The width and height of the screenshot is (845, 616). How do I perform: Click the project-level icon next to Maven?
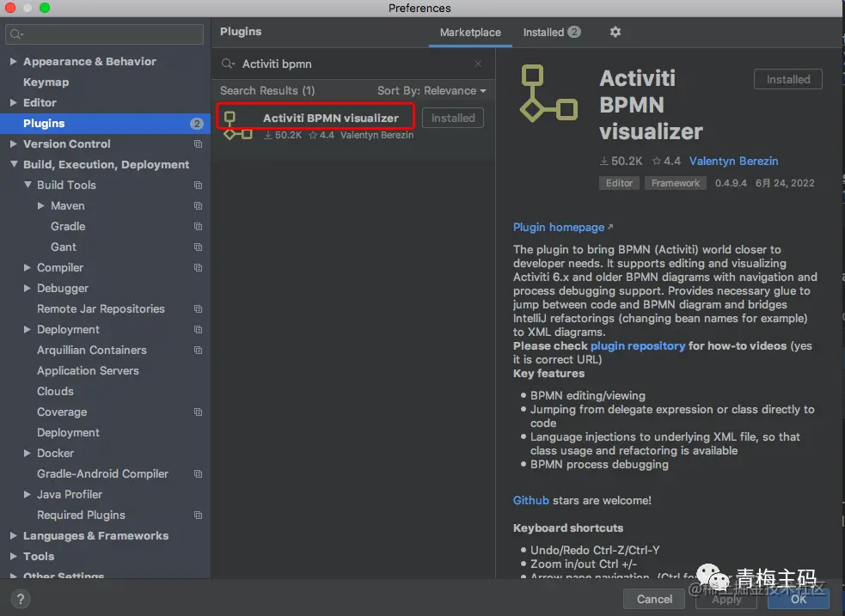click(x=199, y=205)
